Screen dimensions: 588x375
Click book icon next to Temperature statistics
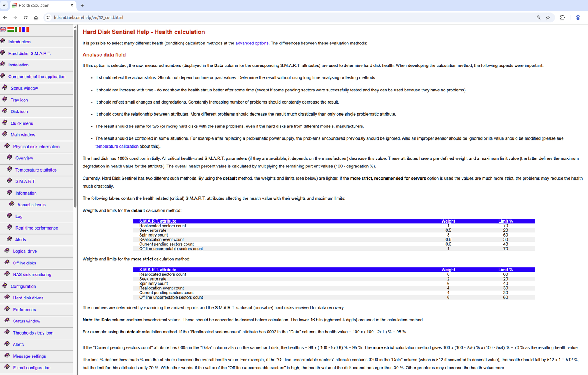pyautogui.click(x=10, y=169)
